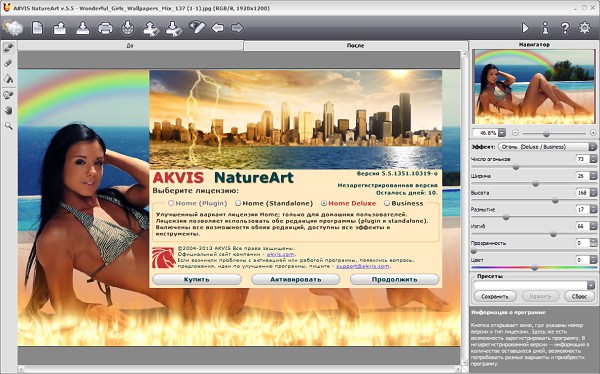
Task: Adjust Ширина value spinner arrows
Action: (593, 176)
